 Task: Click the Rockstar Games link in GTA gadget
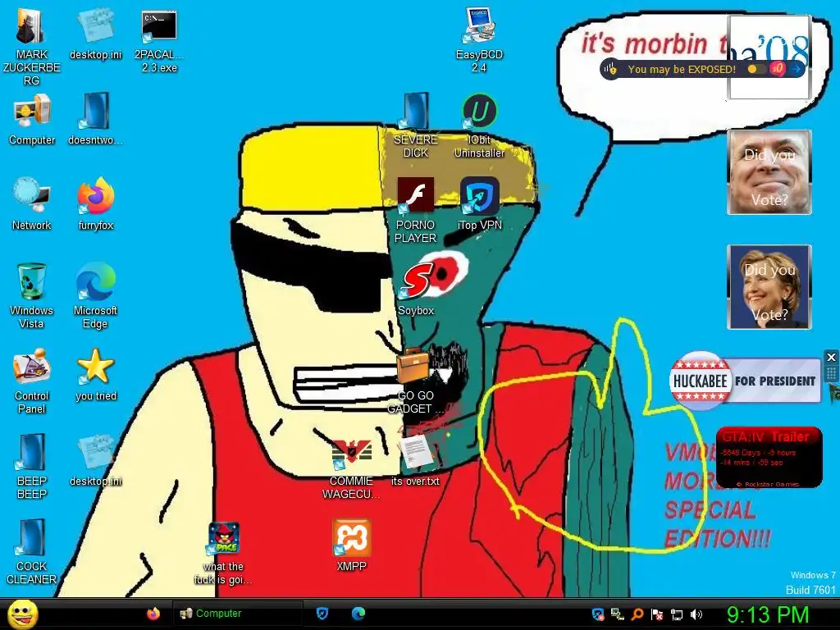point(768,484)
